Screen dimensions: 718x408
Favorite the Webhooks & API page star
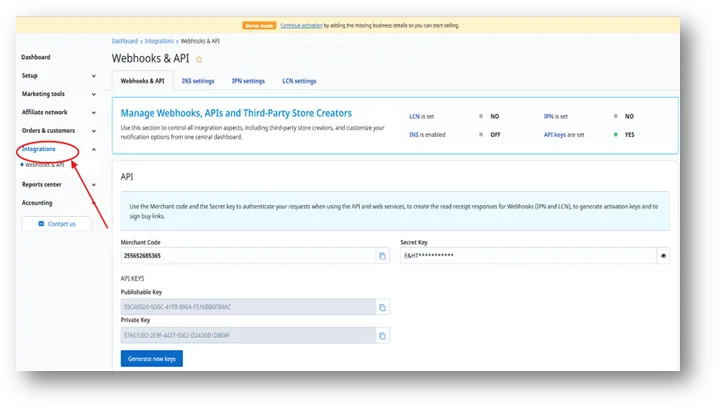pyautogui.click(x=199, y=59)
